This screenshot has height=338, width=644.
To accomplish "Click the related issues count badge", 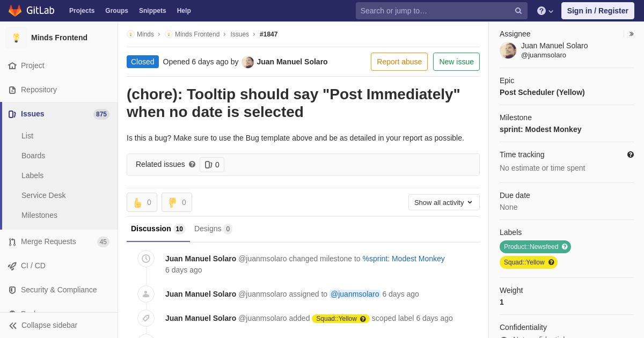I will (x=212, y=165).
